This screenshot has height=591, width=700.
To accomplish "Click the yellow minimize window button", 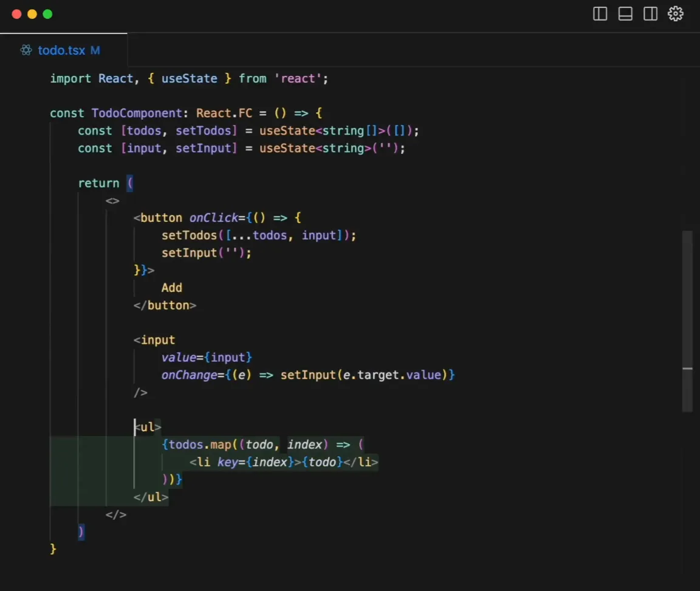I will click(32, 15).
